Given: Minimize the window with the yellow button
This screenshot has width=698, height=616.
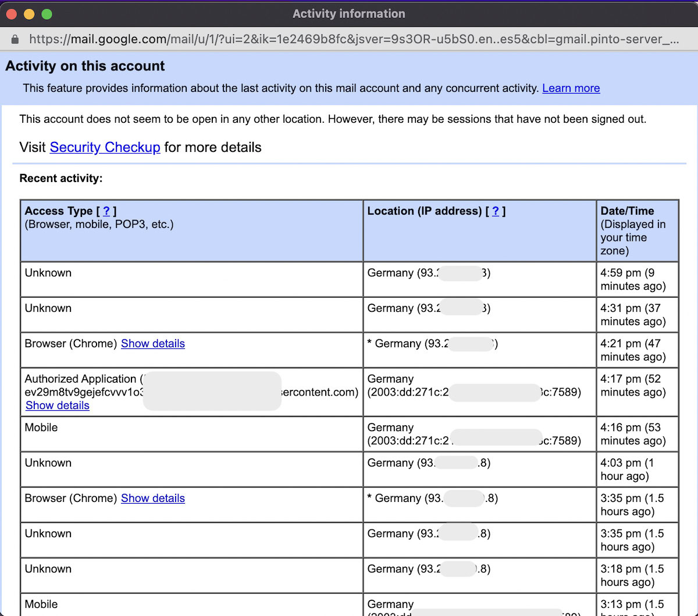Looking at the screenshot, I should 29,14.
